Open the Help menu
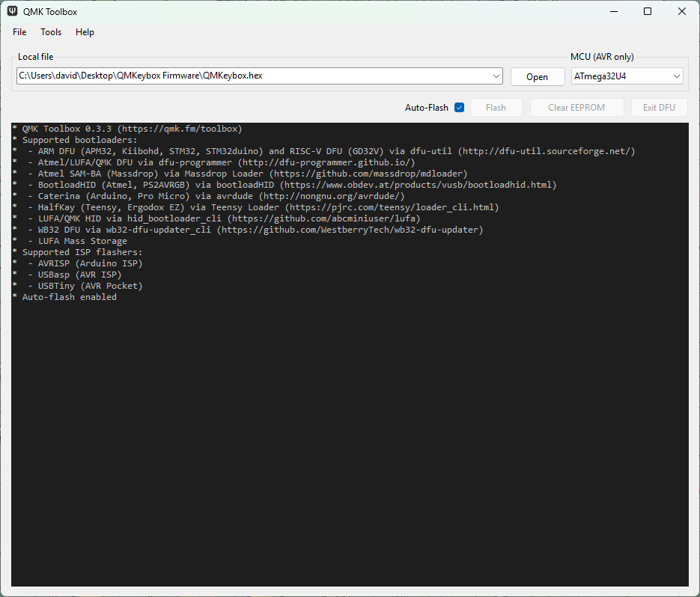 85,32
